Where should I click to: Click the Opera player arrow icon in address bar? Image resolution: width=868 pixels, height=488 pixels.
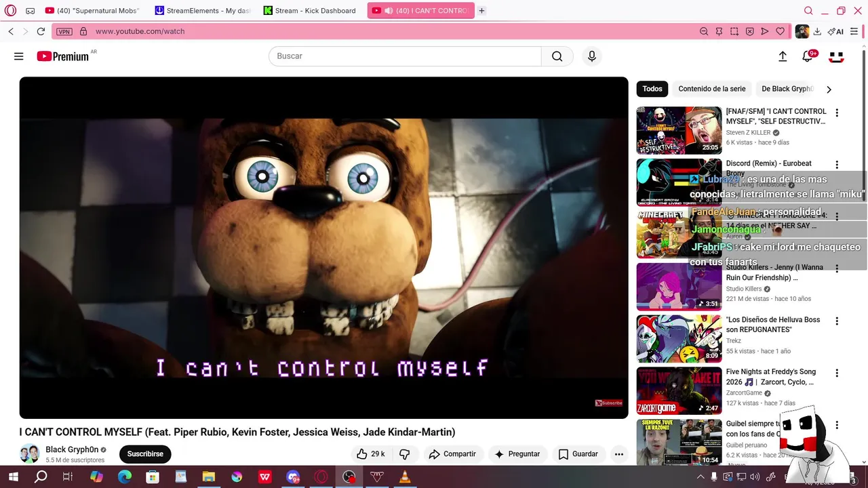(765, 31)
